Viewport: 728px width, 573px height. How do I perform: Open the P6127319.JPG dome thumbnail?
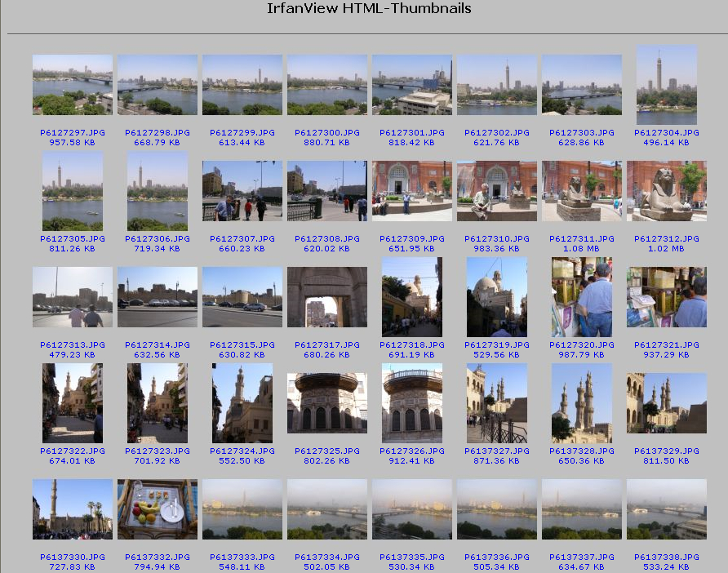[x=497, y=297]
